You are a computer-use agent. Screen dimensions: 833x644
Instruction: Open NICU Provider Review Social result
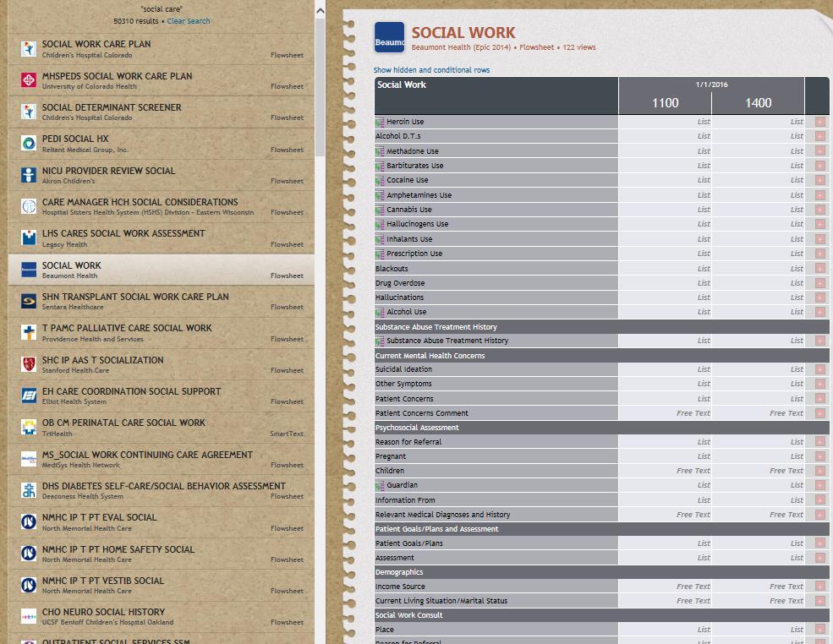click(161, 175)
